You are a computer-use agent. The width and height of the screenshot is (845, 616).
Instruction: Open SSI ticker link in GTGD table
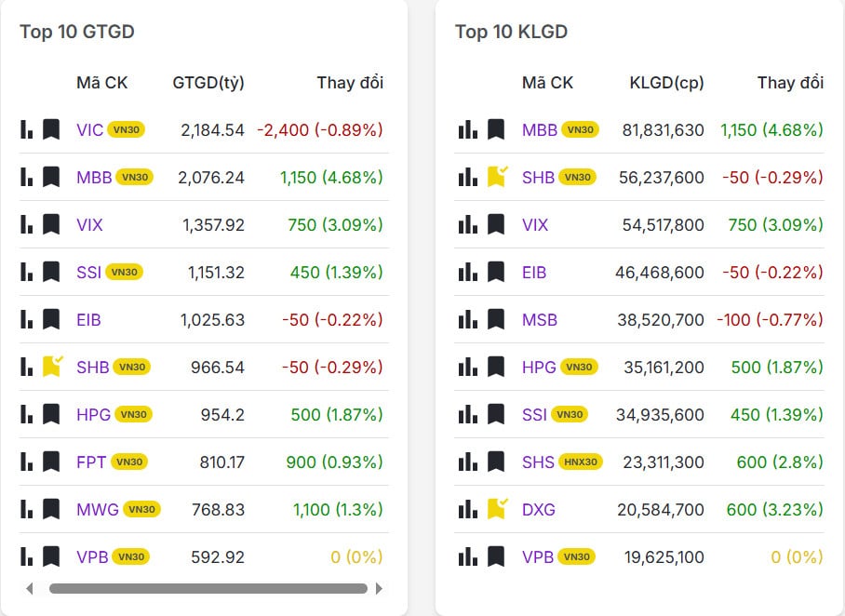tap(88, 272)
